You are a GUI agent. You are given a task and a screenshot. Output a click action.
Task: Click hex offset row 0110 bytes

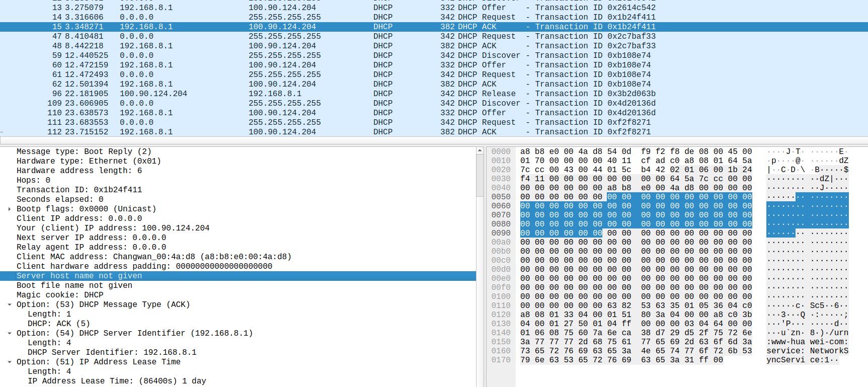click(636, 305)
